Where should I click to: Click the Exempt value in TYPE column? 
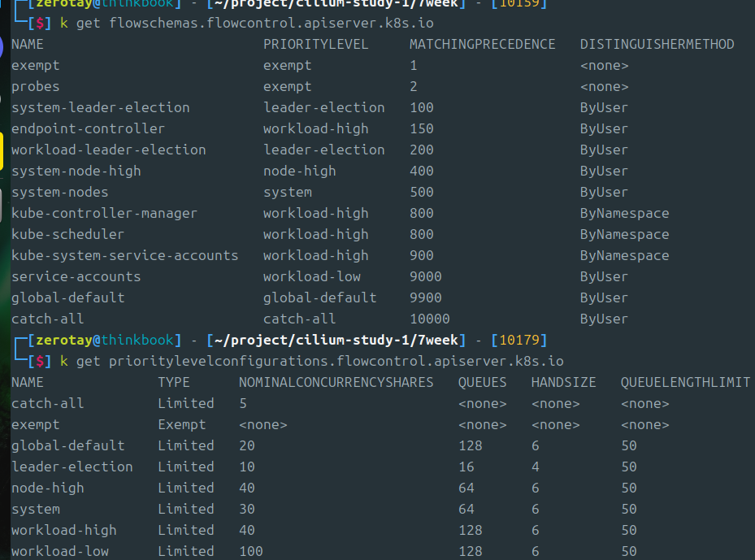coord(181,424)
